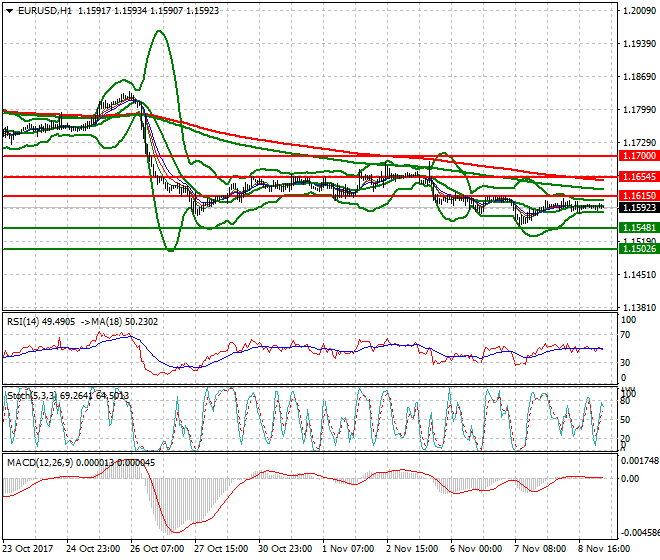
Task: Click the 26 Oct 07:00 time label
Action: 158,550
